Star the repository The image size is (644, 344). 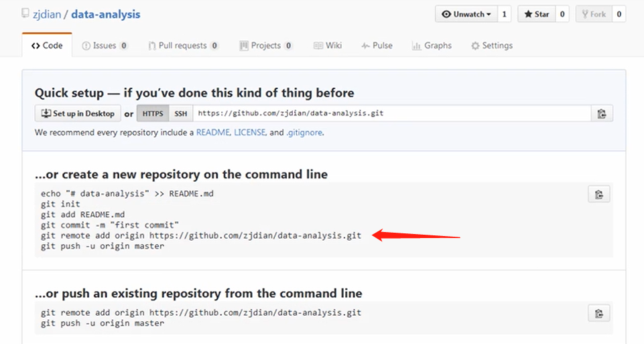click(536, 14)
